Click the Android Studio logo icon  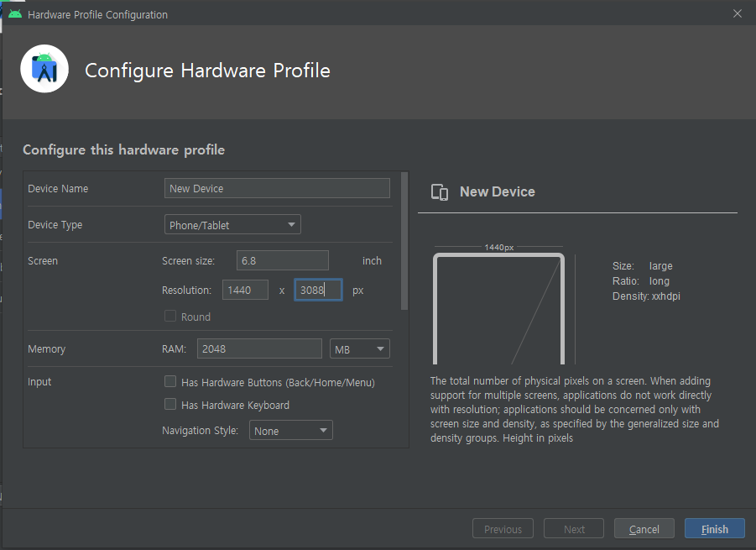pyautogui.click(x=44, y=69)
